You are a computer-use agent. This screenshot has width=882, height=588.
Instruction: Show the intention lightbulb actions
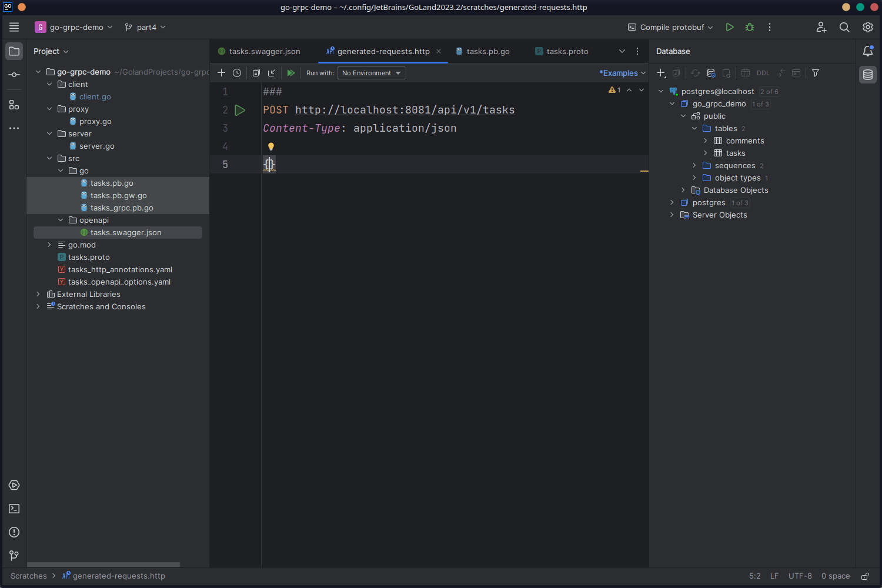[x=271, y=146]
